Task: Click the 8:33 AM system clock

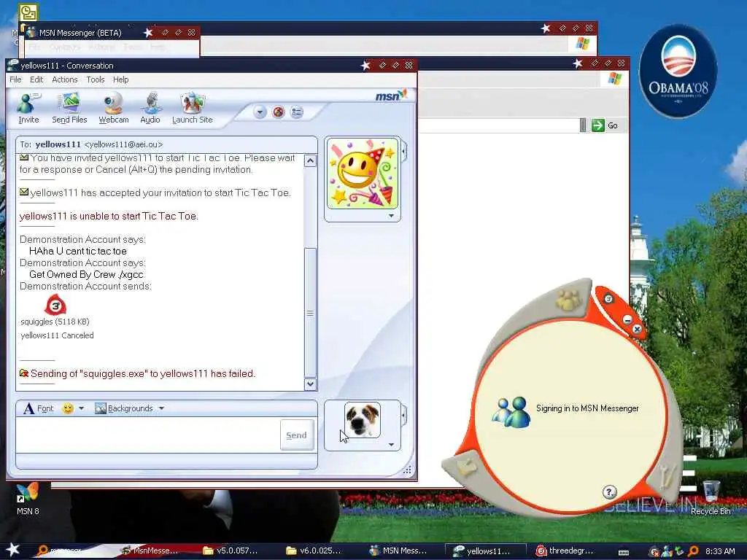Action: (x=720, y=551)
